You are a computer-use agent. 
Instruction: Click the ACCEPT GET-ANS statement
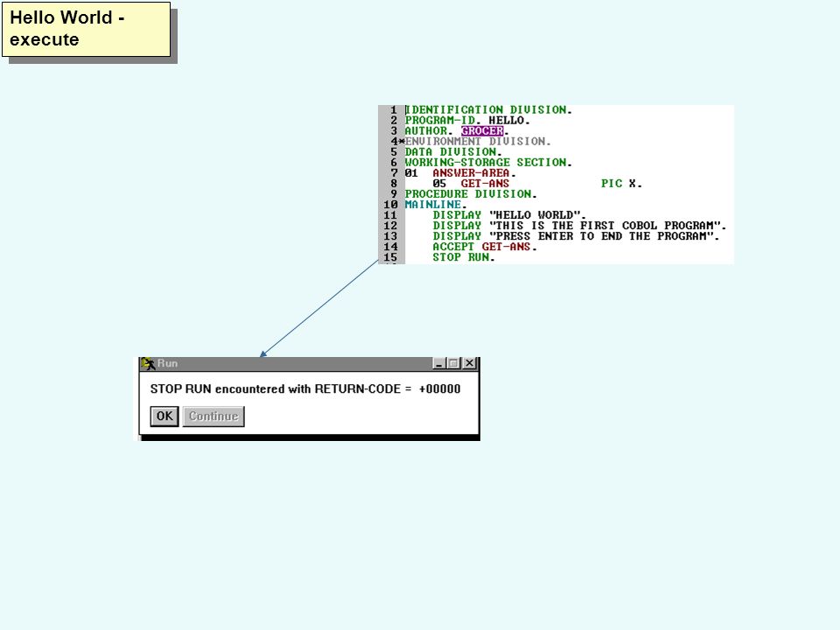(x=485, y=247)
